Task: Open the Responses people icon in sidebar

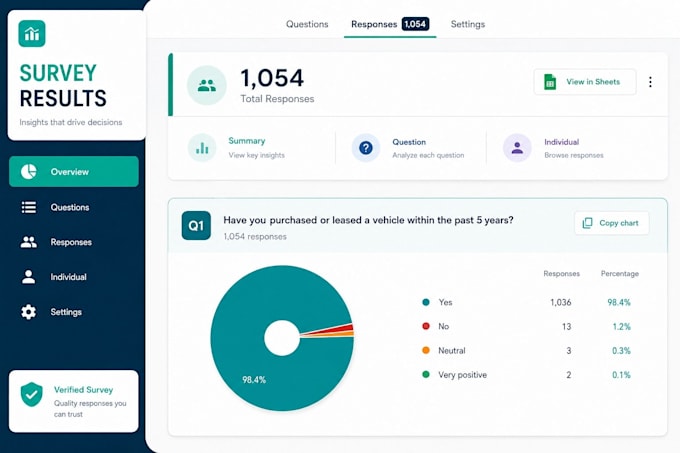Action: pos(29,242)
